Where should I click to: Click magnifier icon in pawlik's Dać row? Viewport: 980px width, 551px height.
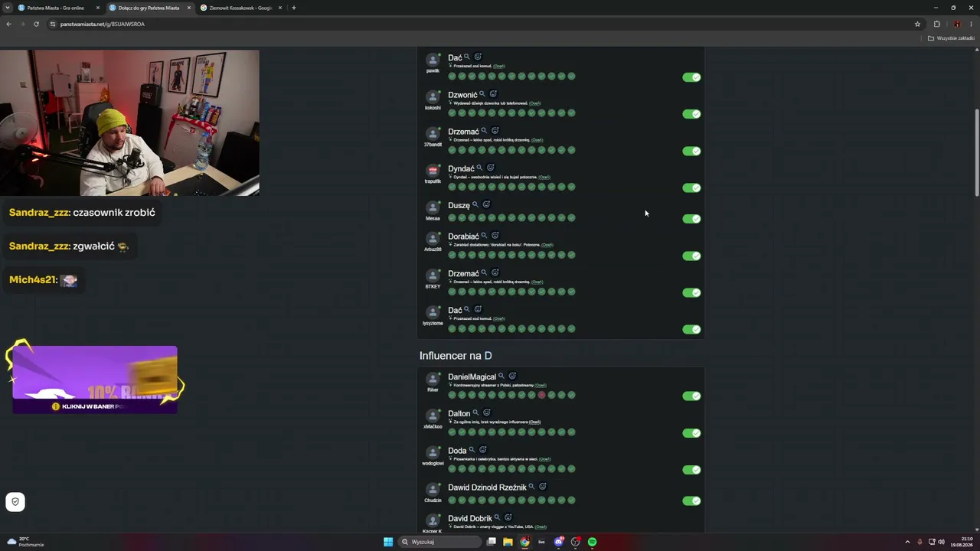click(467, 57)
